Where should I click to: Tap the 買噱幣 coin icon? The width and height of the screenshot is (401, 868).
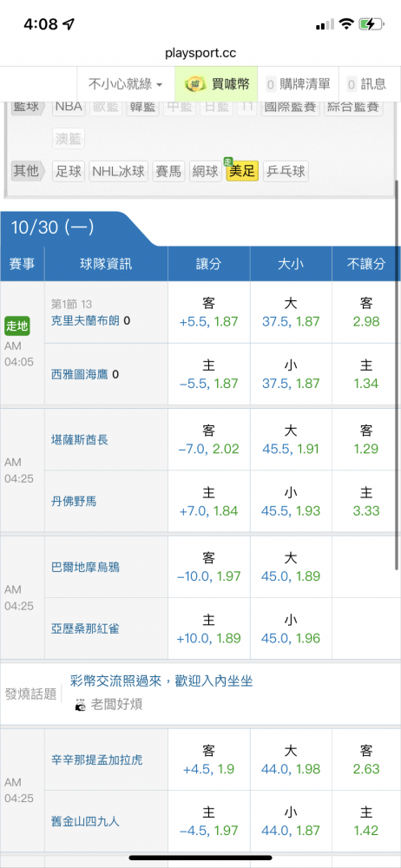point(194,84)
